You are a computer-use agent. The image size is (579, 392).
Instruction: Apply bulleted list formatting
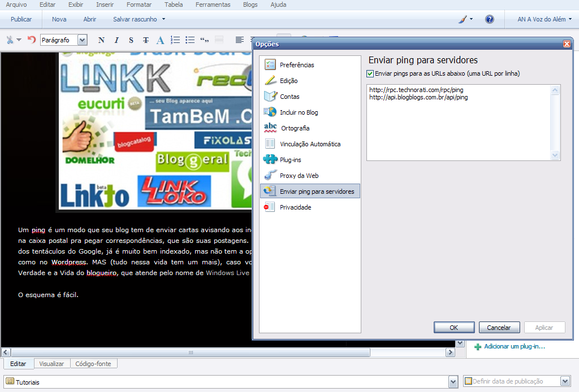(x=190, y=40)
